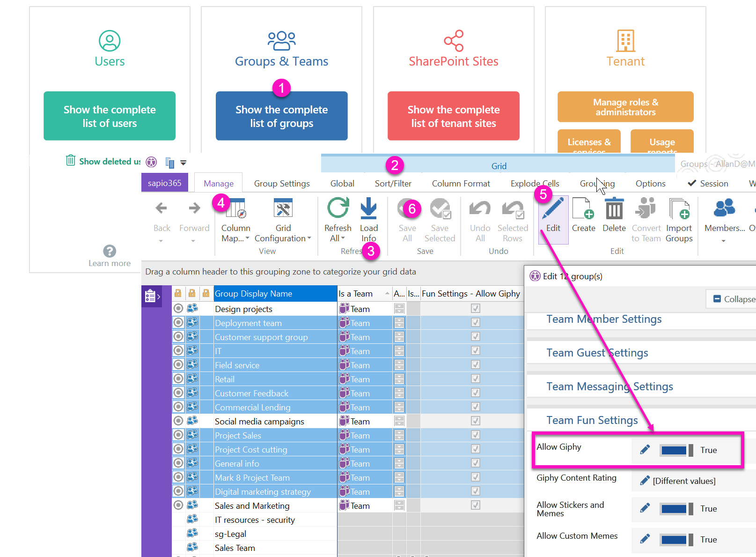Click the Refresh All icon
The width and height of the screenshot is (756, 557).
coord(338,209)
